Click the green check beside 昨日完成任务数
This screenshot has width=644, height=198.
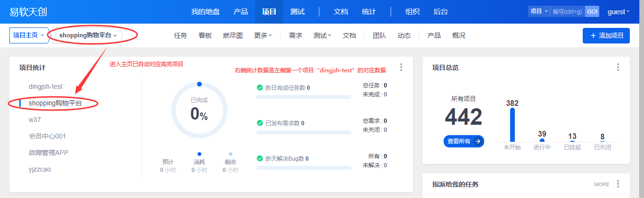coord(260,87)
